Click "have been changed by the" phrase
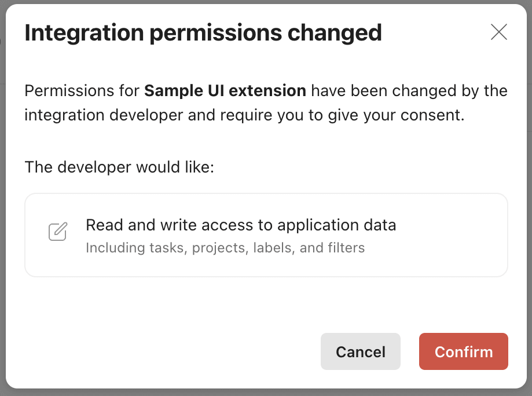This screenshot has width=532, height=396. pos(409,91)
